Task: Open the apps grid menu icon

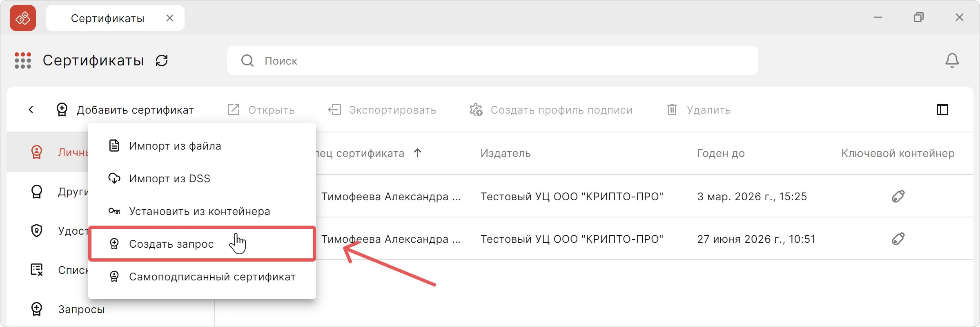Action: 23,60
